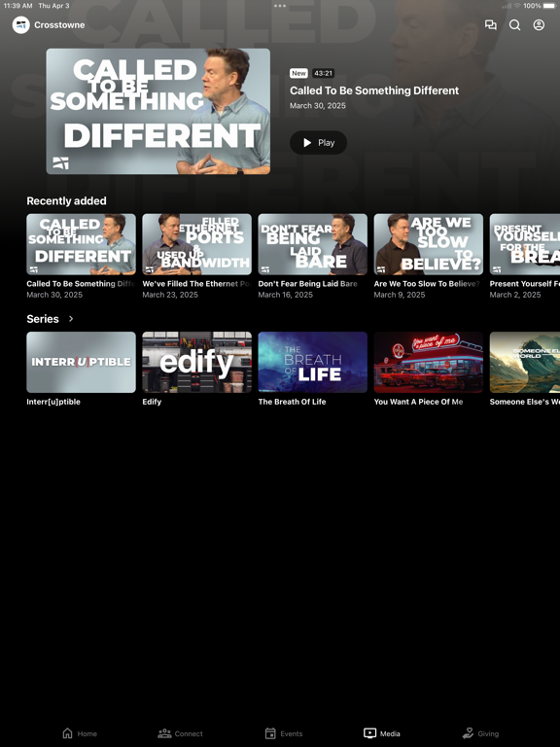The width and height of the screenshot is (560, 747).
Task: Play the featured sermon video
Action: [x=318, y=142]
